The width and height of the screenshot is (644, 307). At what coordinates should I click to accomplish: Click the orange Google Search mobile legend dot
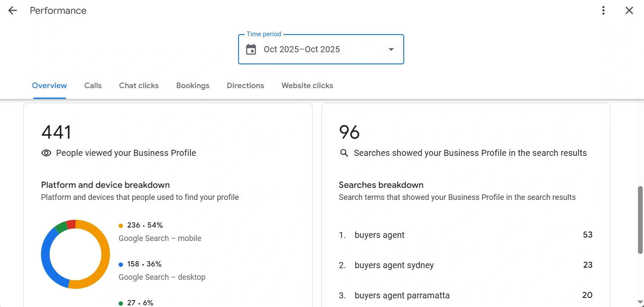[x=121, y=225]
